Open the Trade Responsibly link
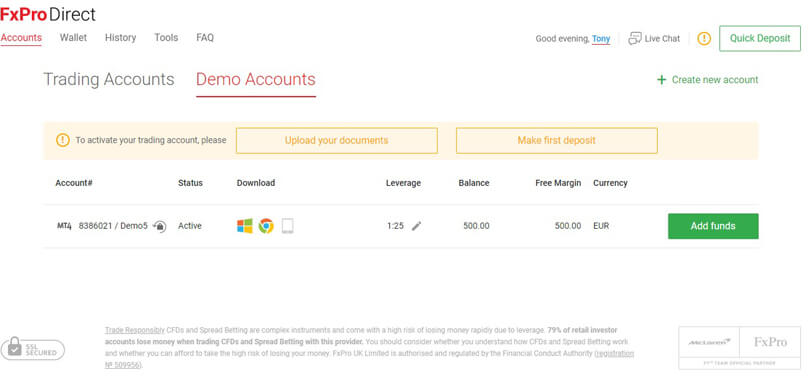Screen dimensions: 810x392 pos(135,330)
